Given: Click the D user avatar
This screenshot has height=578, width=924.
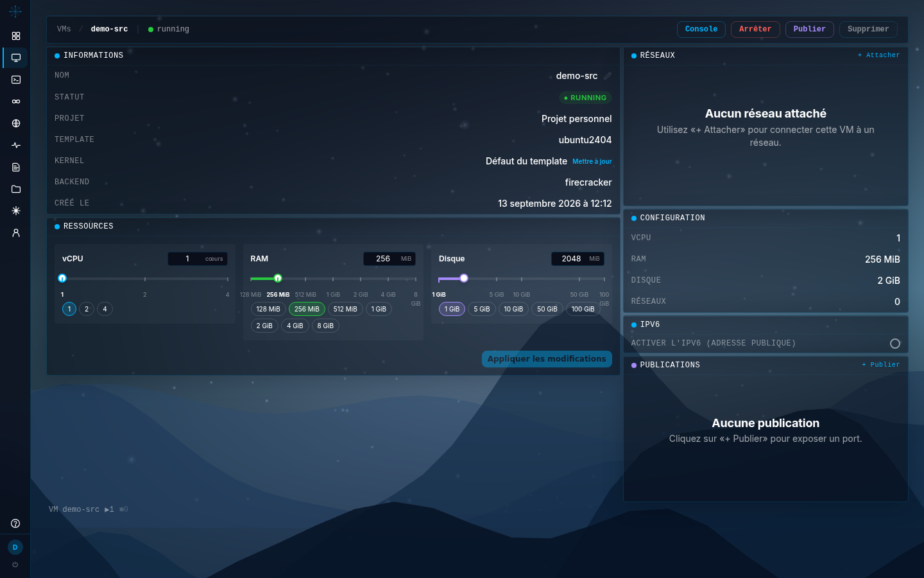Looking at the screenshot, I should [x=15, y=547].
